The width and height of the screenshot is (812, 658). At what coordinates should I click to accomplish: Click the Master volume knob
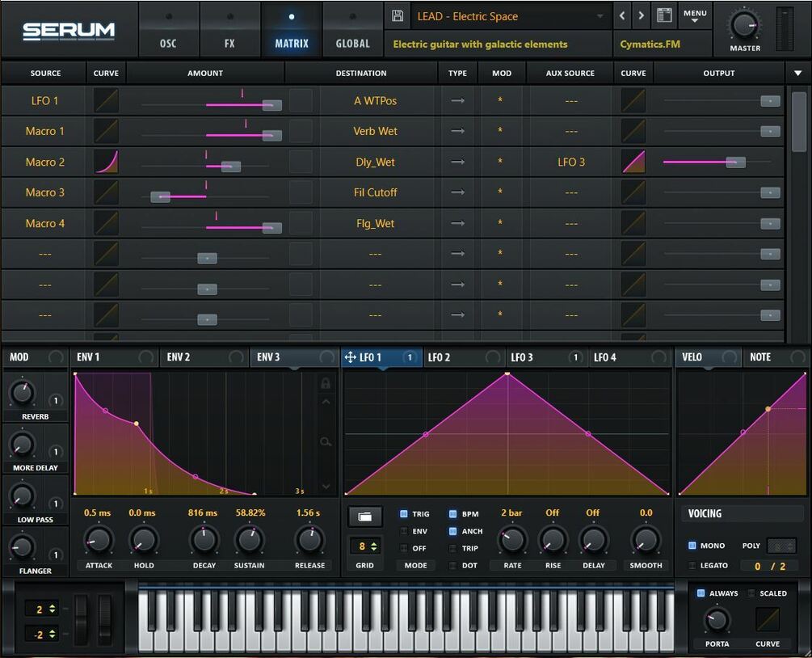click(744, 25)
